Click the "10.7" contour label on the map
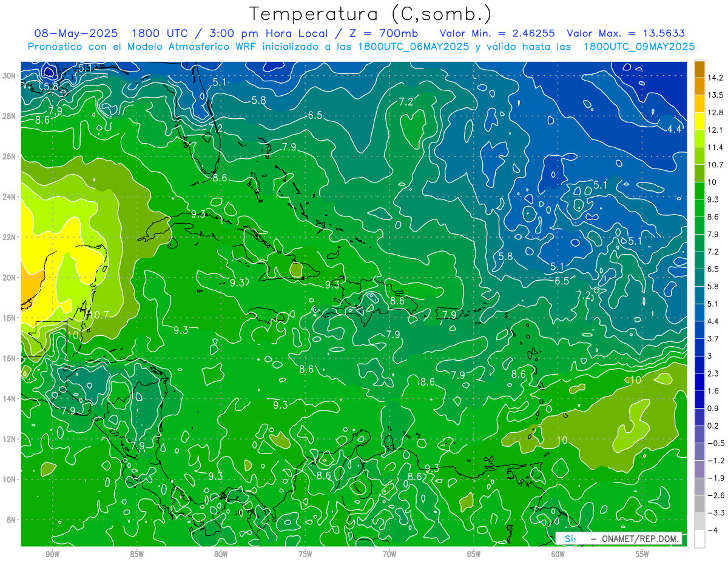 (98, 315)
